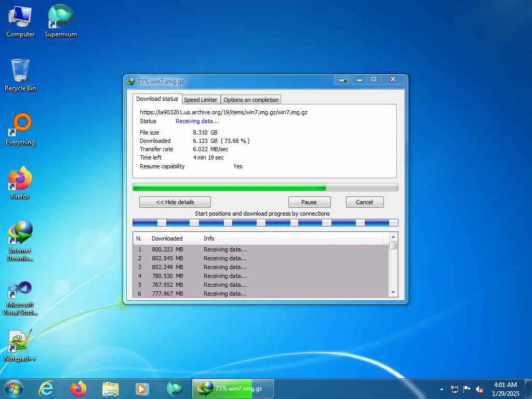Select connection row with 780.530 MB
This screenshot has width=532, height=399.
tap(261, 276)
